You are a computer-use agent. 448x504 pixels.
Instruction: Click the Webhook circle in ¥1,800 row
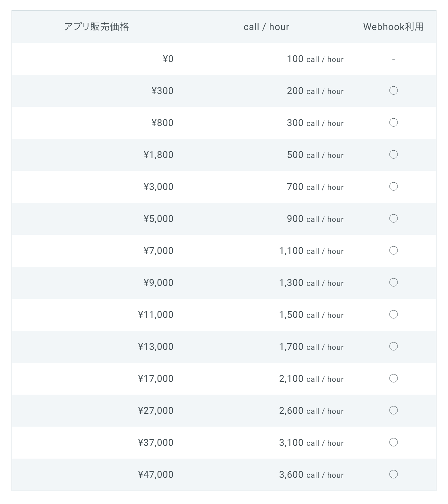(393, 154)
